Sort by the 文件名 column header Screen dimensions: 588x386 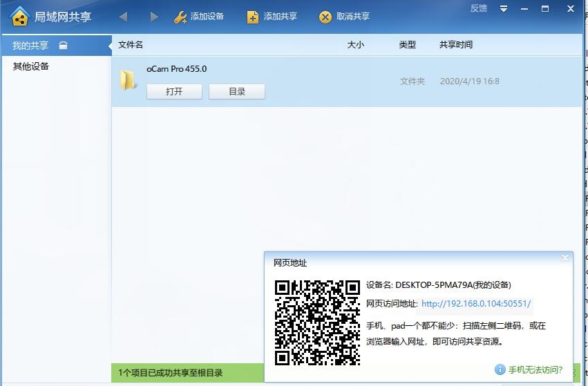tap(131, 45)
